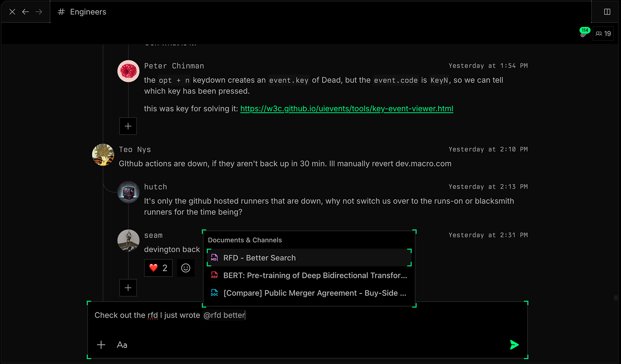The image size is (621, 364).
Task: Expand reply box below seam's message
Action: coord(128,288)
